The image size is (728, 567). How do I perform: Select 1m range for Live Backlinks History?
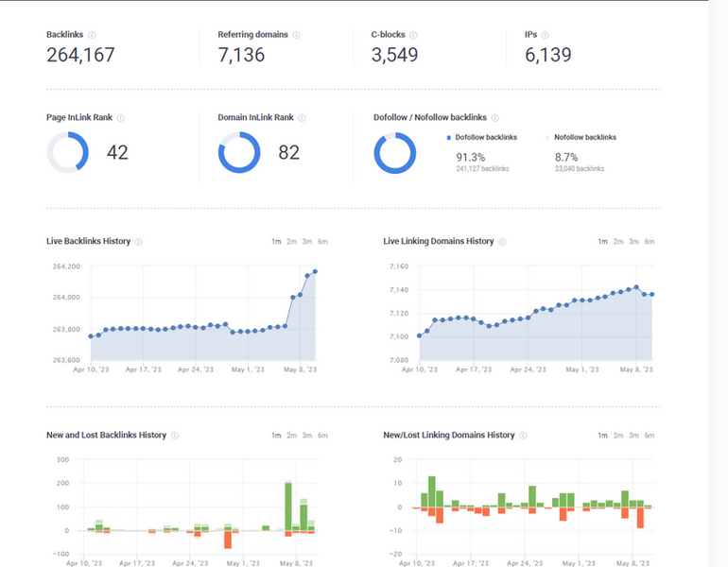pos(276,242)
